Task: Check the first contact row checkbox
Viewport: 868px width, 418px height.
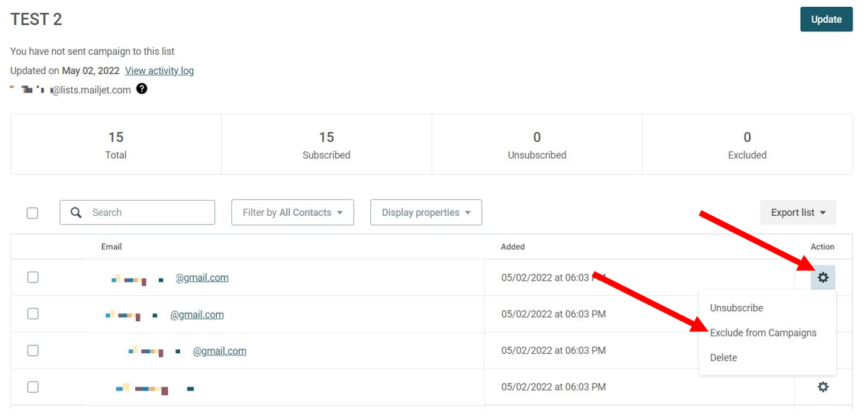Action: [x=33, y=278]
